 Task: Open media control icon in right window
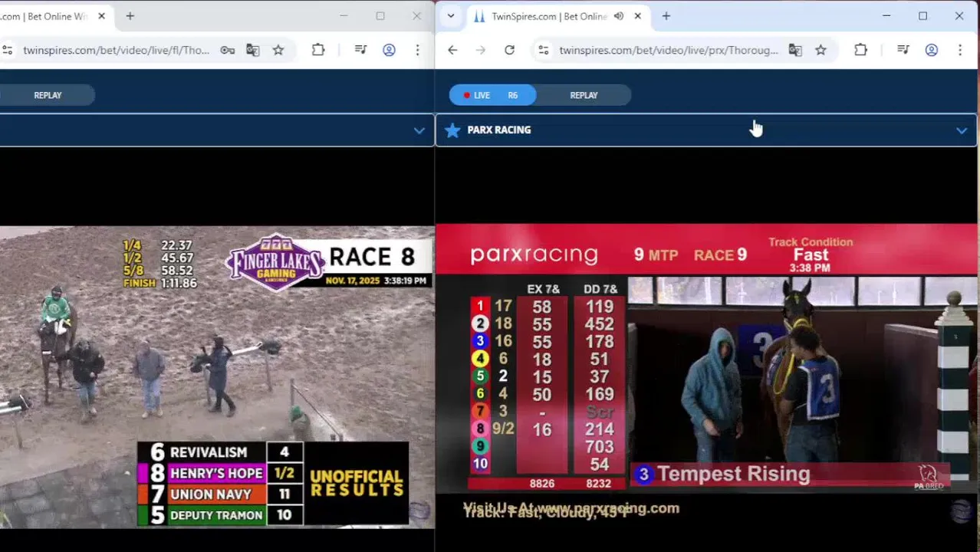[903, 50]
